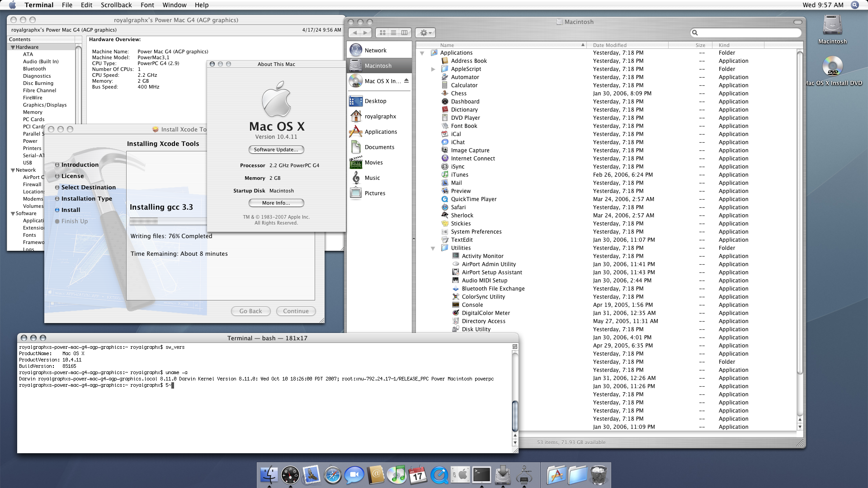
Task: Select the Safari icon in the dock
Action: [x=333, y=475]
